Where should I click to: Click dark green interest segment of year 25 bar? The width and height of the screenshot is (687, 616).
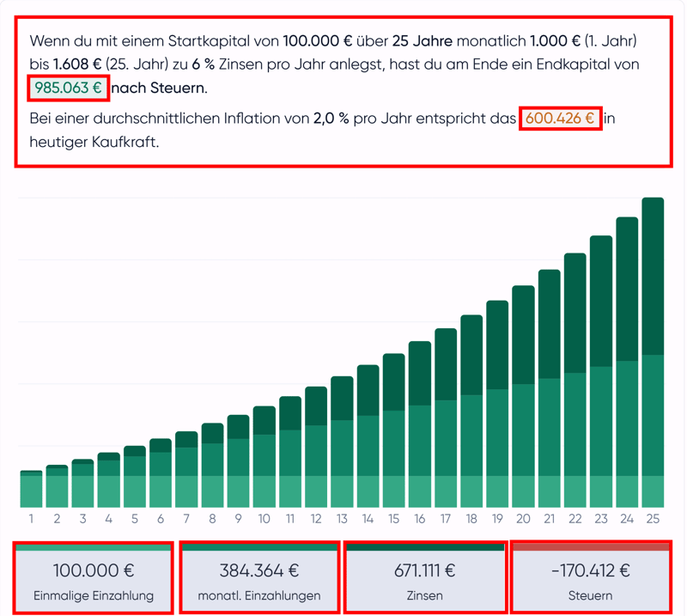coord(653,275)
